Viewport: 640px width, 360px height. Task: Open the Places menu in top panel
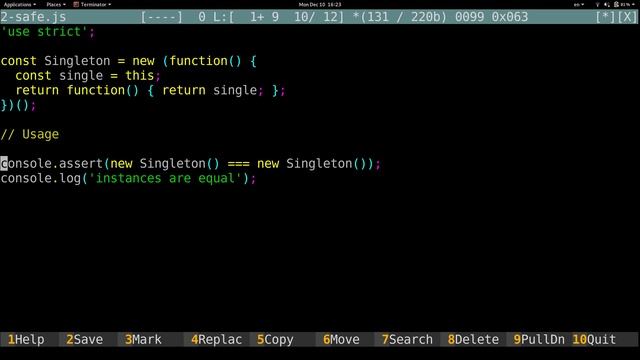click(x=56, y=4)
